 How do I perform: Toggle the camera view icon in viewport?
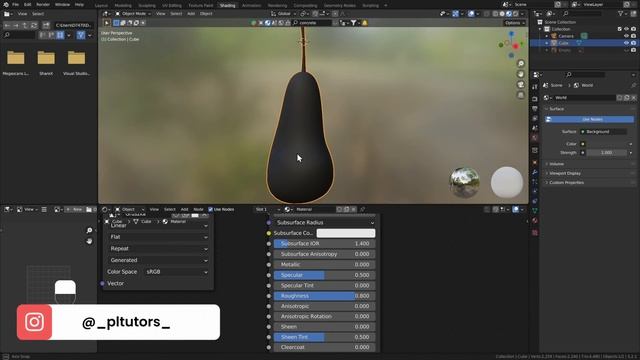[x=521, y=84]
